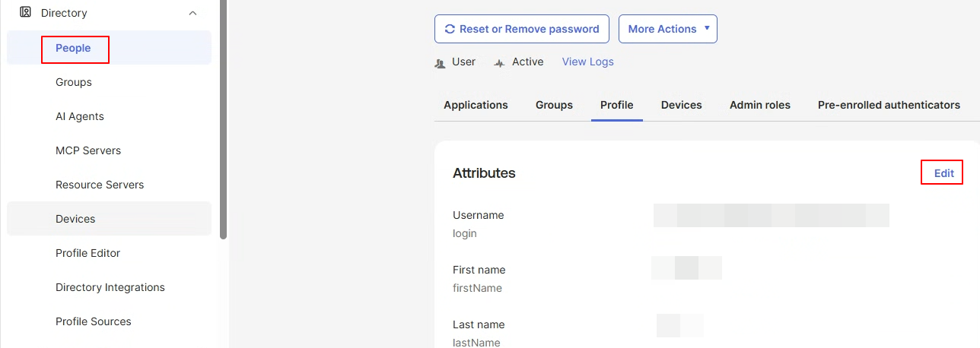The image size is (980, 348).
Task: Go to Directory Integrations
Action: tap(110, 287)
